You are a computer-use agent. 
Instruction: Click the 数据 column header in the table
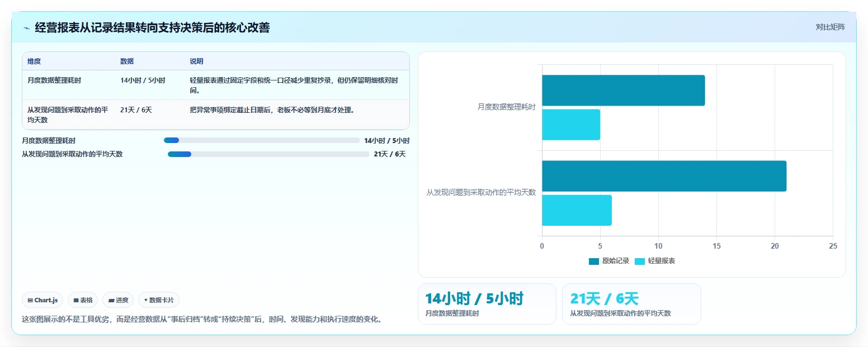pyautogui.click(x=127, y=61)
